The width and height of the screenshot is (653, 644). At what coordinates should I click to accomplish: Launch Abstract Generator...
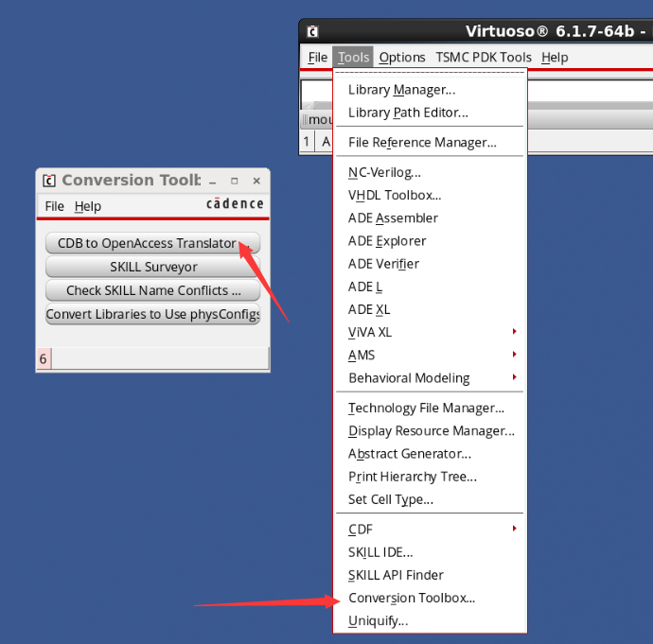[430, 454]
